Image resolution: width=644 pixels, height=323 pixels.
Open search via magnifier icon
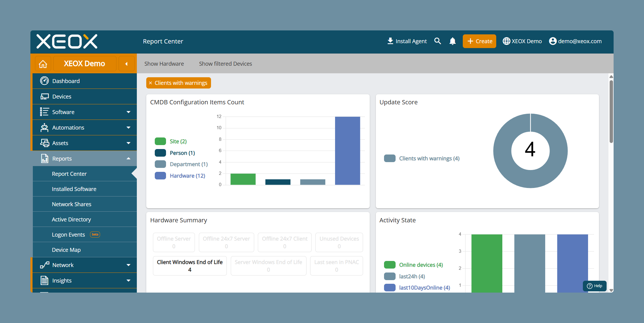[x=438, y=41]
